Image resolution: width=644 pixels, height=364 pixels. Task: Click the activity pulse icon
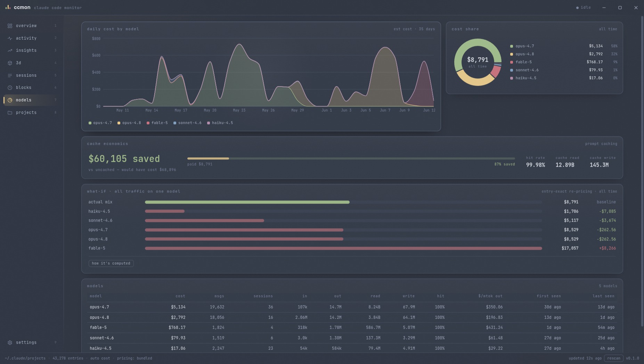tap(10, 38)
